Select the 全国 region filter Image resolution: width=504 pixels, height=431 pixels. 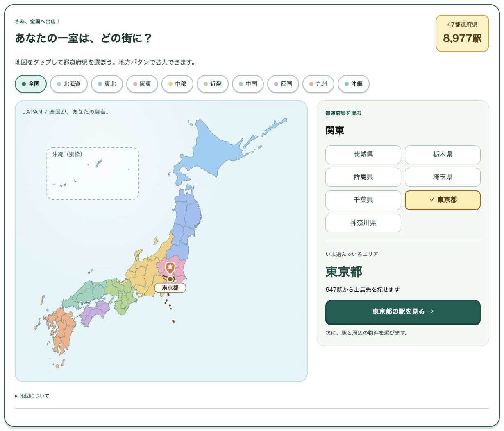pyautogui.click(x=31, y=84)
